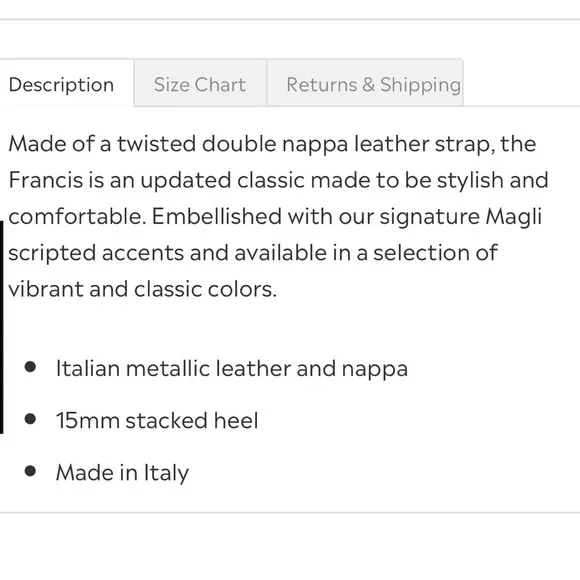
Task: Click the "15mm stacked heel" list item text
Action: coord(157,421)
